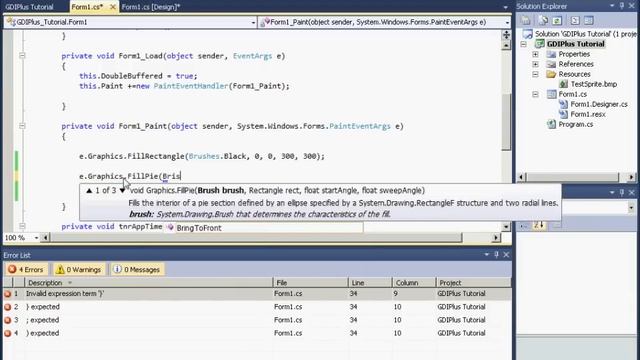Click the References folder icon

[551, 64]
